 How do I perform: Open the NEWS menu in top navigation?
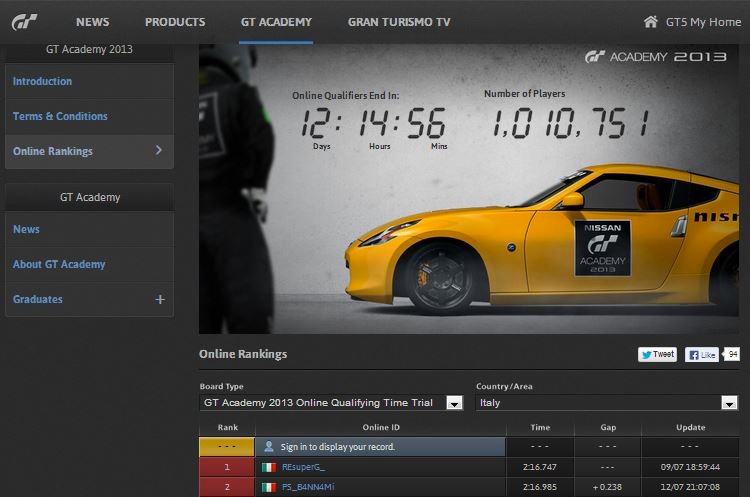point(92,22)
